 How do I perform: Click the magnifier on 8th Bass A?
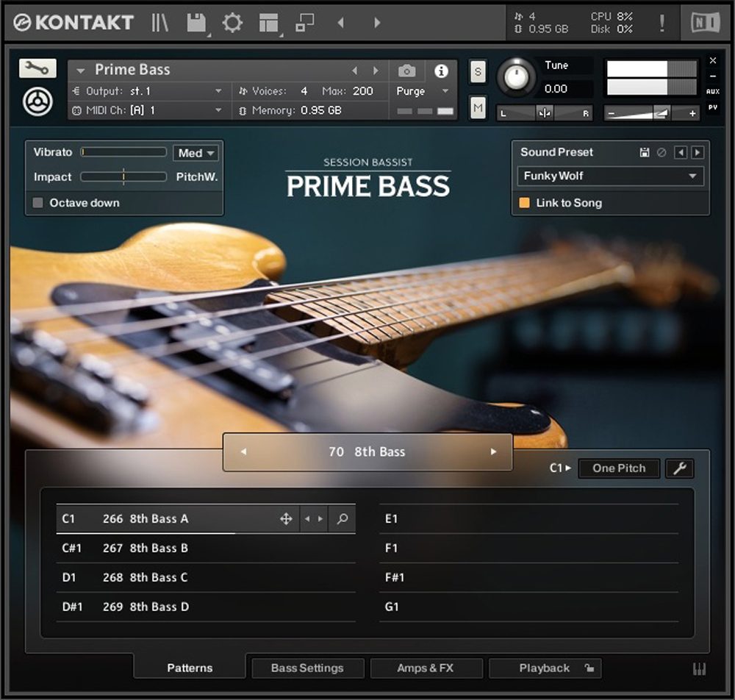pyautogui.click(x=342, y=518)
